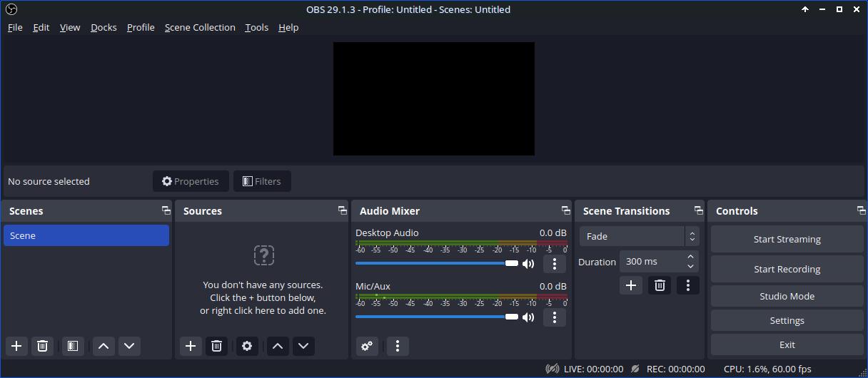Move source down arrow in Sources panel
This screenshot has height=378, width=868.
(303, 346)
